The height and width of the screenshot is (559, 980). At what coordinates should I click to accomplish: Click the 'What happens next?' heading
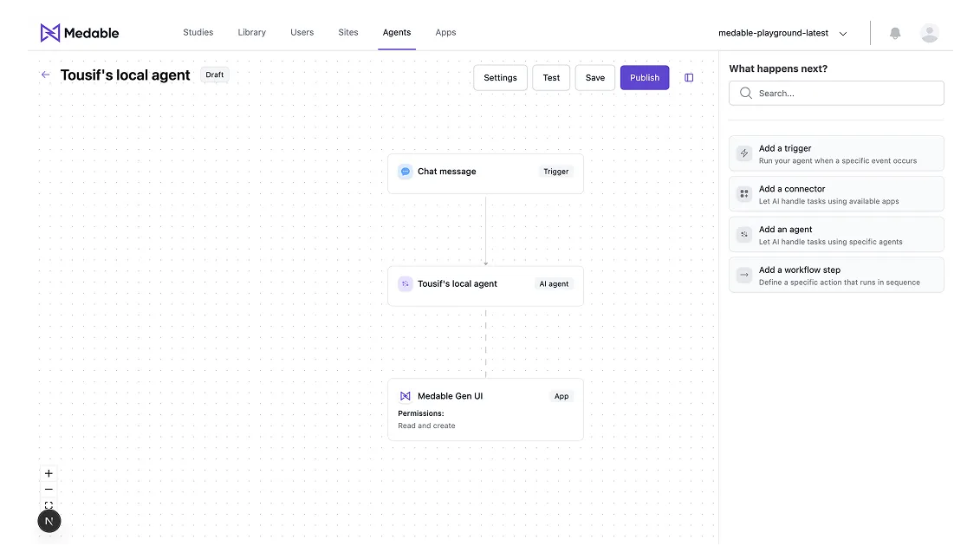click(x=778, y=68)
